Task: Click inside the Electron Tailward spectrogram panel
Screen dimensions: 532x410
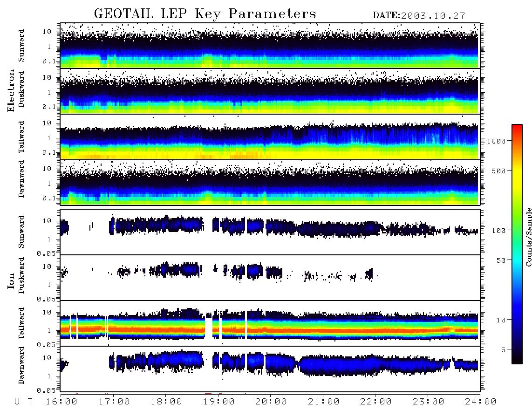Action: tap(270, 137)
